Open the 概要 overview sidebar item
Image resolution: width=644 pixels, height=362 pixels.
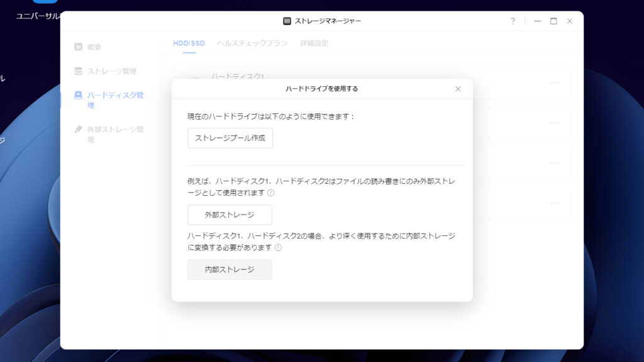[x=94, y=47]
